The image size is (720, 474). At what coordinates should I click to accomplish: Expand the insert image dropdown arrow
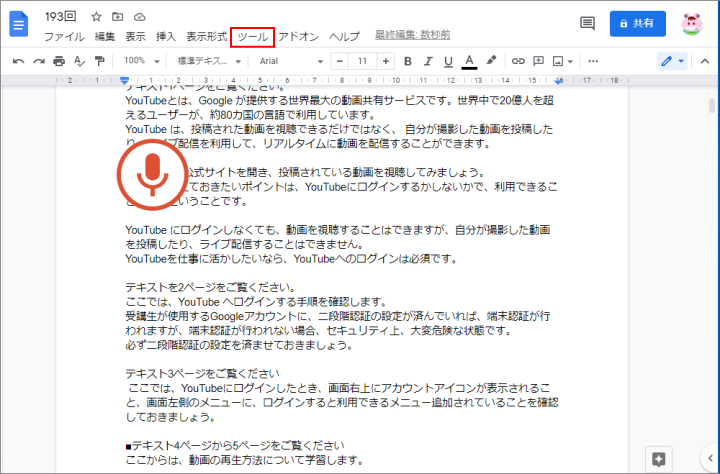pyautogui.click(x=570, y=62)
